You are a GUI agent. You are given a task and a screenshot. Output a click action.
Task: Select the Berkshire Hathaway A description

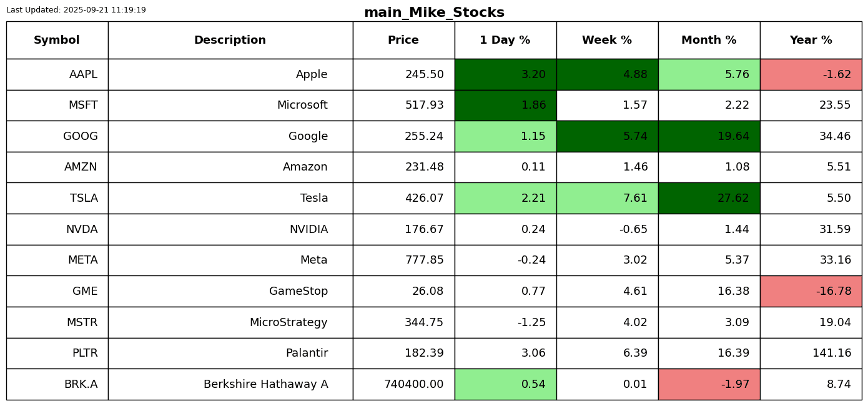tap(265, 385)
